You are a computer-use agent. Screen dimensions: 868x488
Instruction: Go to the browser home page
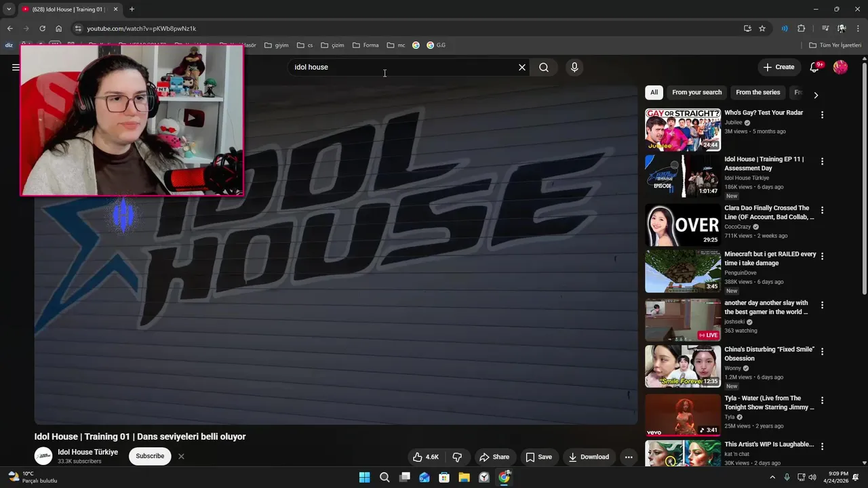[x=59, y=28]
